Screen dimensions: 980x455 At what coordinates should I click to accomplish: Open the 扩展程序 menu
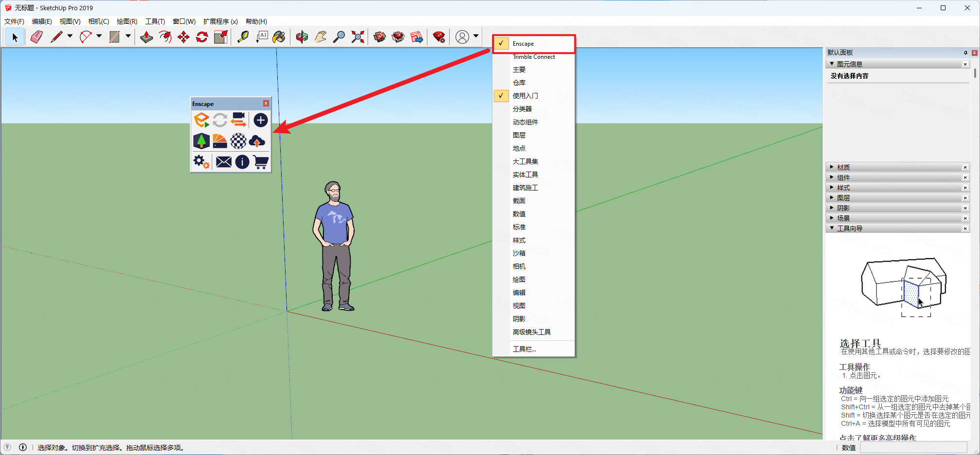pyautogui.click(x=220, y=21)
